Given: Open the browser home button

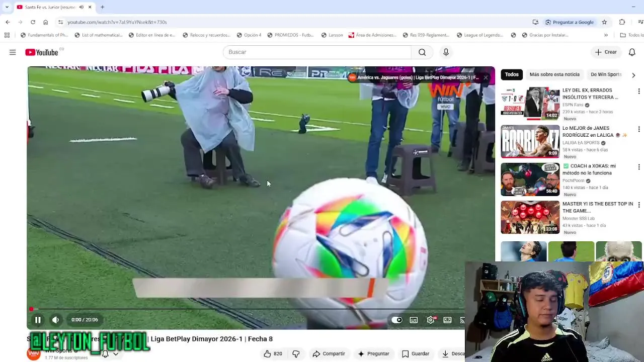Looking at the screenshot, I should [45, 22].
